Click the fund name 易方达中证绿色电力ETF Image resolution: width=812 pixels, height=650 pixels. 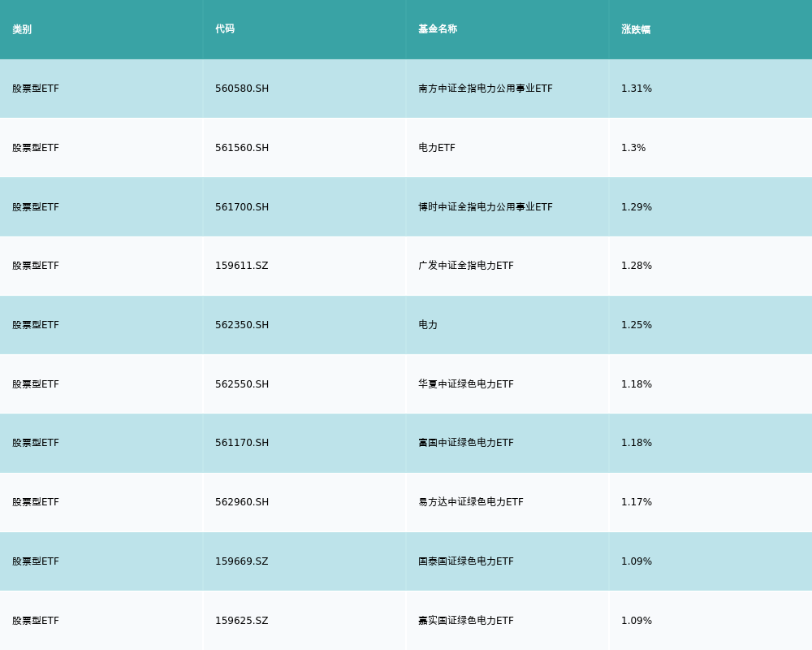coord(471,502)
